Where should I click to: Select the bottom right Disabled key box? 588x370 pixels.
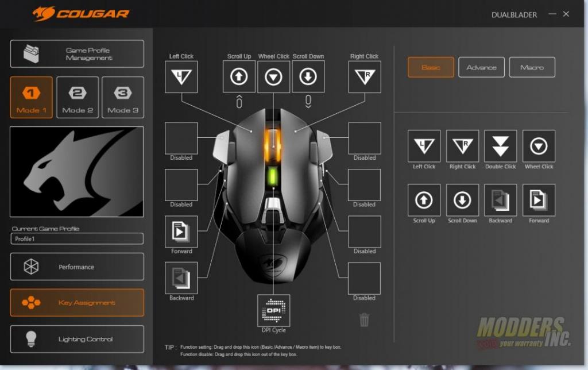click(364, 278)
